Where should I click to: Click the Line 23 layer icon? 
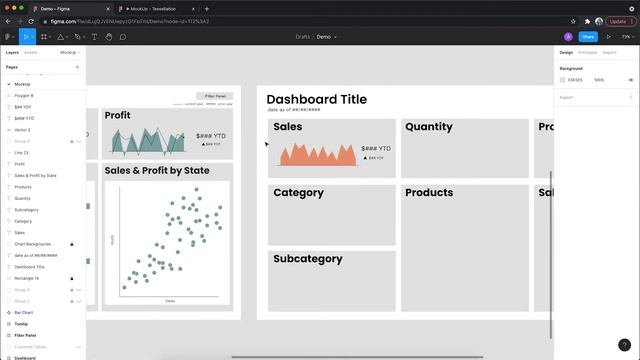coord(9,153)
